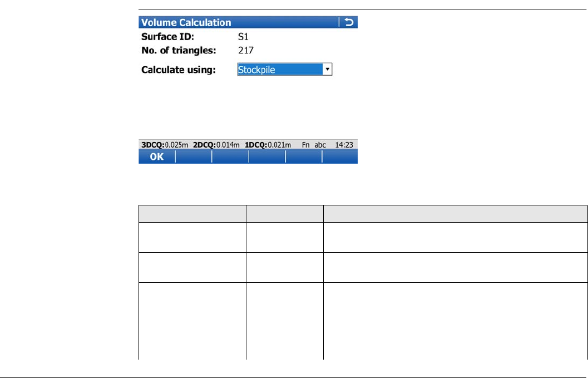Viewport: 588px width, 378px height.
Task: Confirm with the OK softkey
Action: pos(157,156)
